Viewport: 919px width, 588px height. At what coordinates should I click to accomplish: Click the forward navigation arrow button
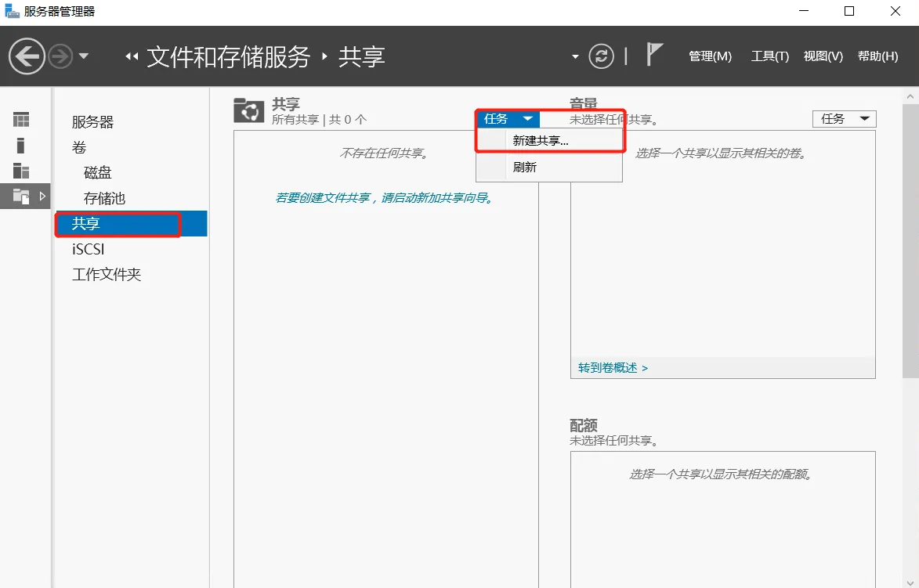[60, 56]
